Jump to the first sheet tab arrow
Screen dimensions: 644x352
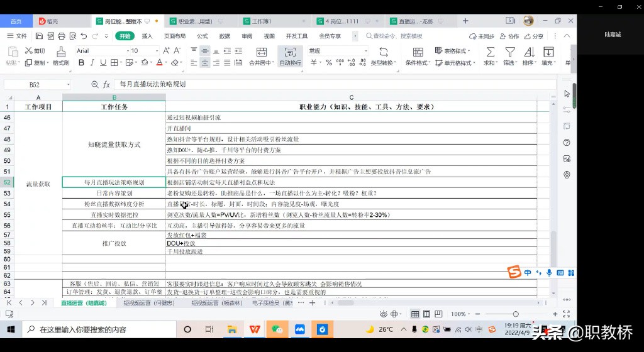click(9, 303)
